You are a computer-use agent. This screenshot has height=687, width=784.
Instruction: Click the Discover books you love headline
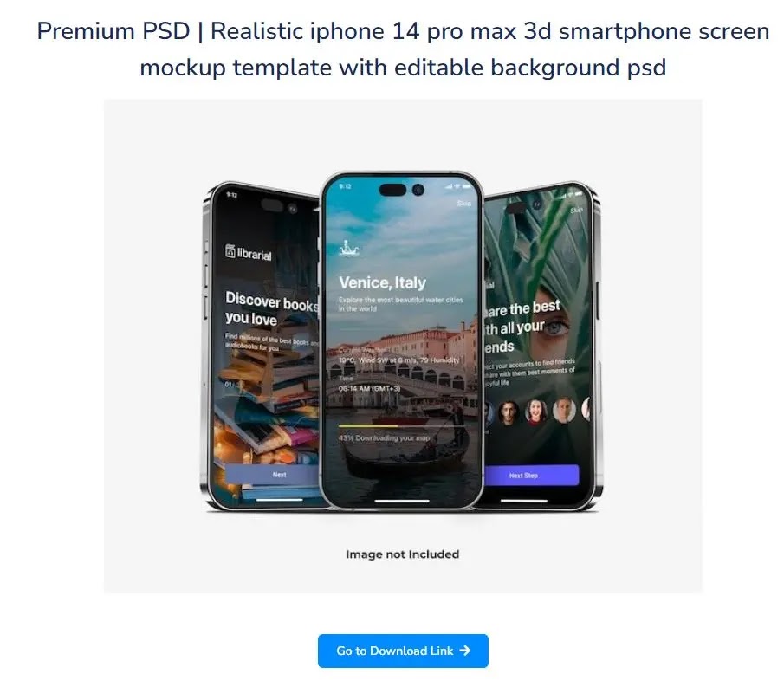point(271,308)
